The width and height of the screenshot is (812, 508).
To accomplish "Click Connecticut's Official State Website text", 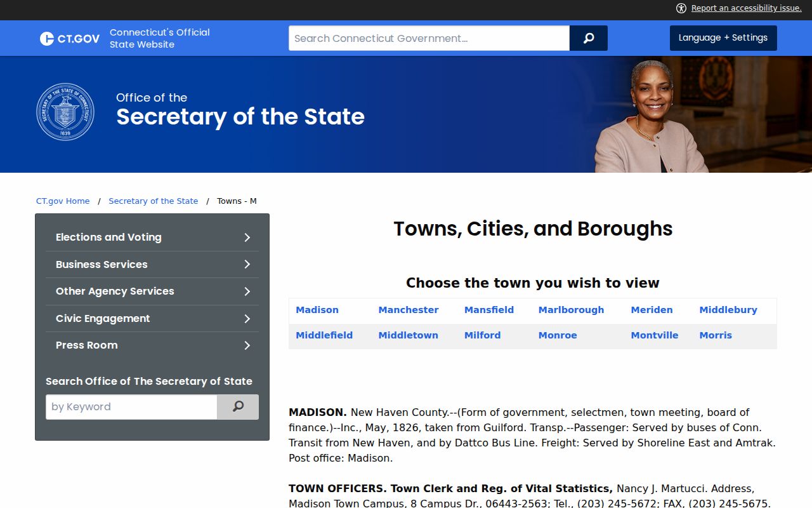I will [160, 38].
